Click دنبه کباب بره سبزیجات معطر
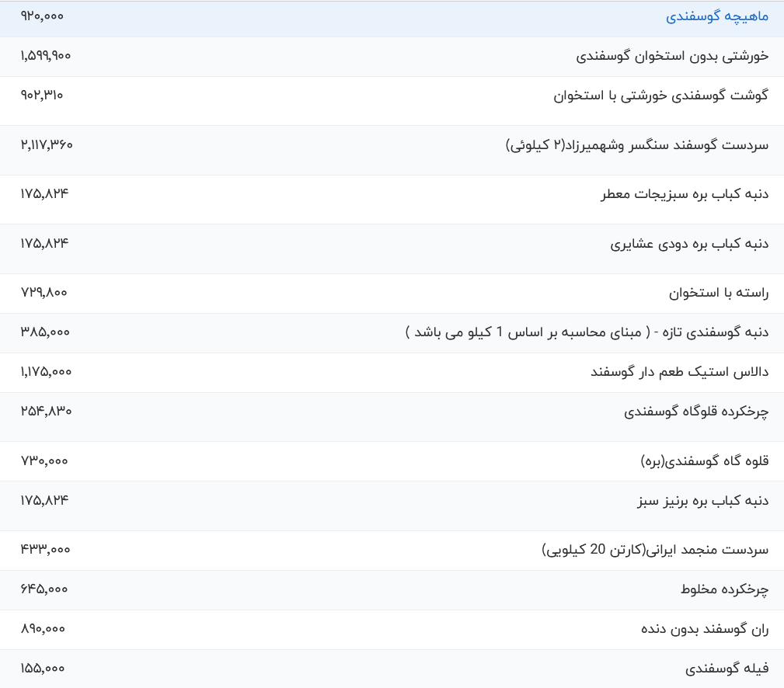This screenshot has width=784, height=688. pos(685,194)
